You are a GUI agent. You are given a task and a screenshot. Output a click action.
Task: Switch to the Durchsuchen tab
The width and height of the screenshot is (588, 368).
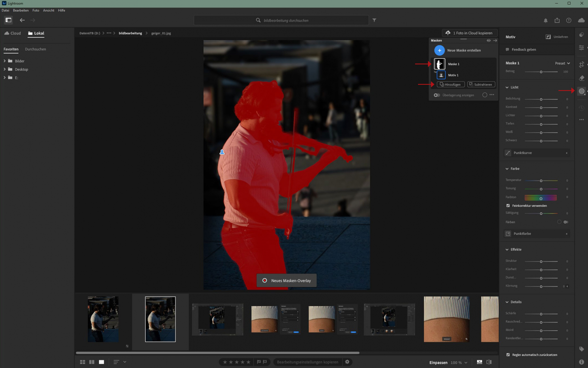tap(35, 49)
